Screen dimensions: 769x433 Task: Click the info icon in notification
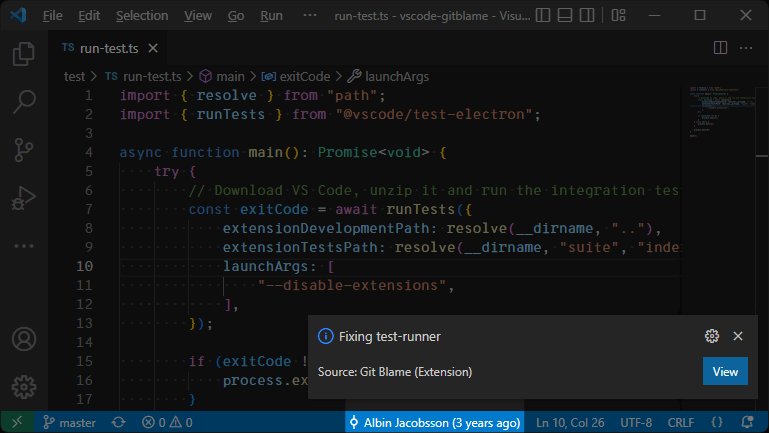click(325, 336)
